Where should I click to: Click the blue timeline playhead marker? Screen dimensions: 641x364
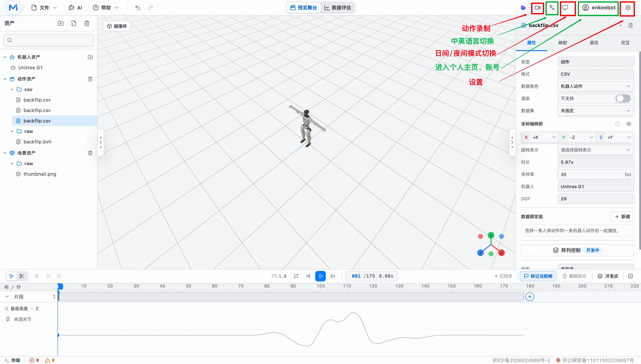click(x=60, y=286)
